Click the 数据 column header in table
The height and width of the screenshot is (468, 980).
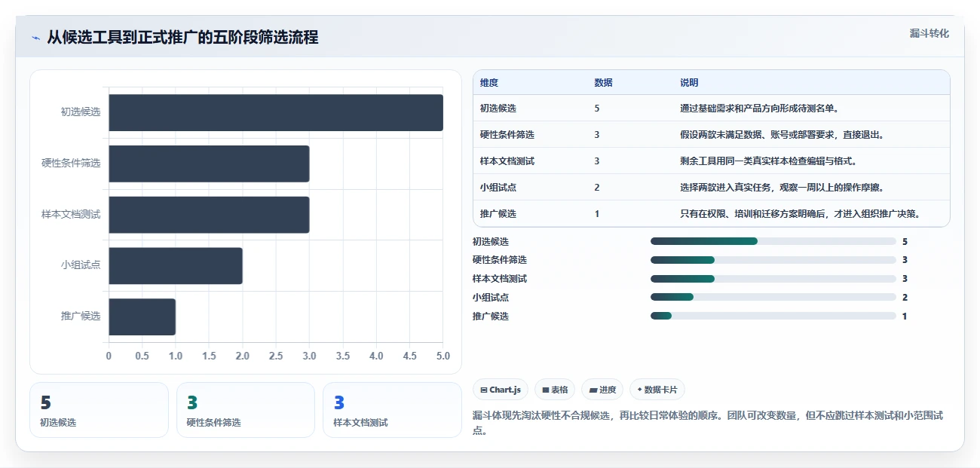coord(603,83)
